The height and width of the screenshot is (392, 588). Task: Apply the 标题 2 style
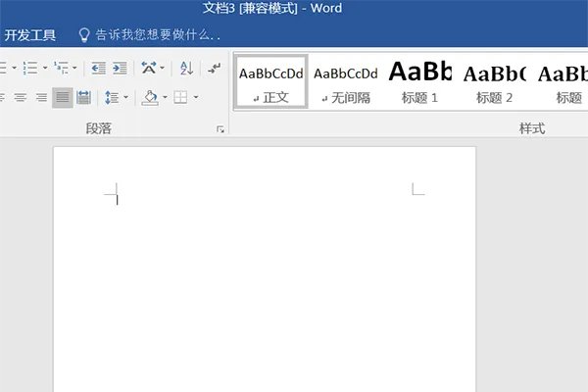point(494,81)
